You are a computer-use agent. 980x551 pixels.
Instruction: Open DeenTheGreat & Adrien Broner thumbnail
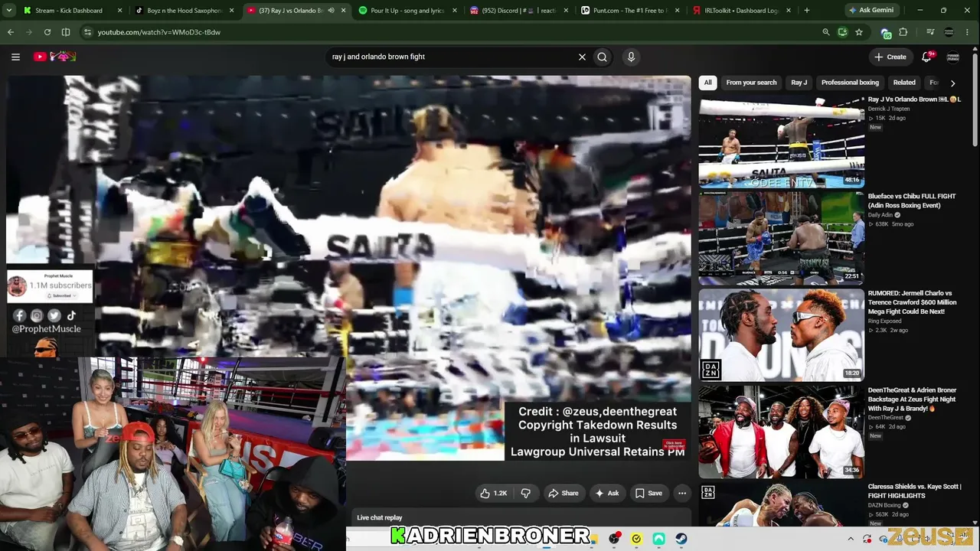[x=782, y=431]
